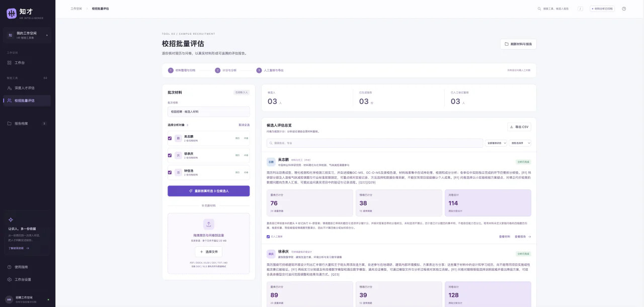
Task: Go to step 材料整理与归档
Action: (x=182, y=70)
